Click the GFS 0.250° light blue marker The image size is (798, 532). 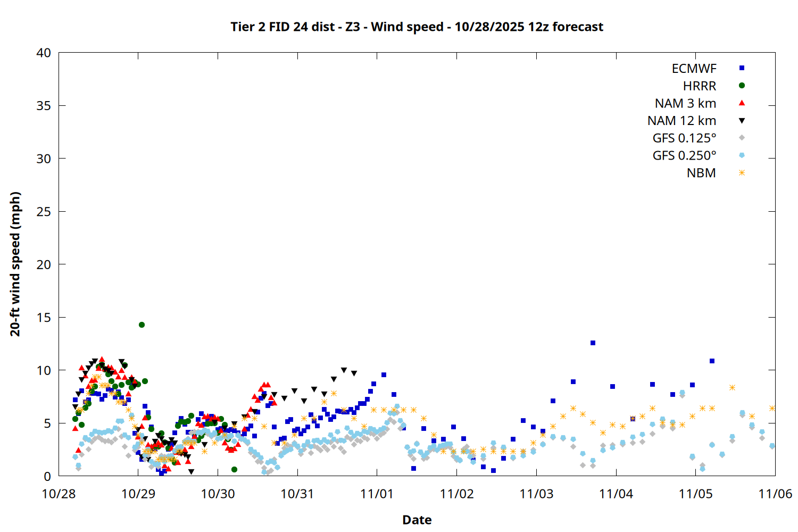point(742,155)
